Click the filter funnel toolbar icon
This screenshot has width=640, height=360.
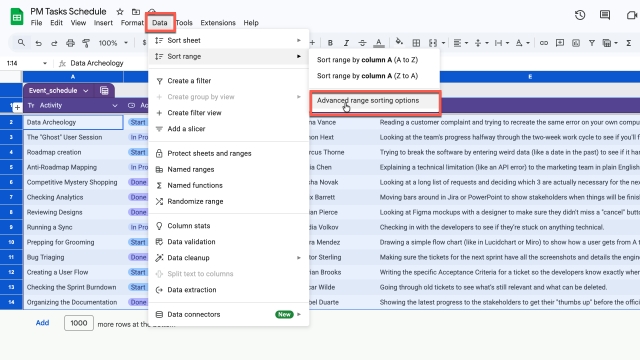[x=591, y=43]
